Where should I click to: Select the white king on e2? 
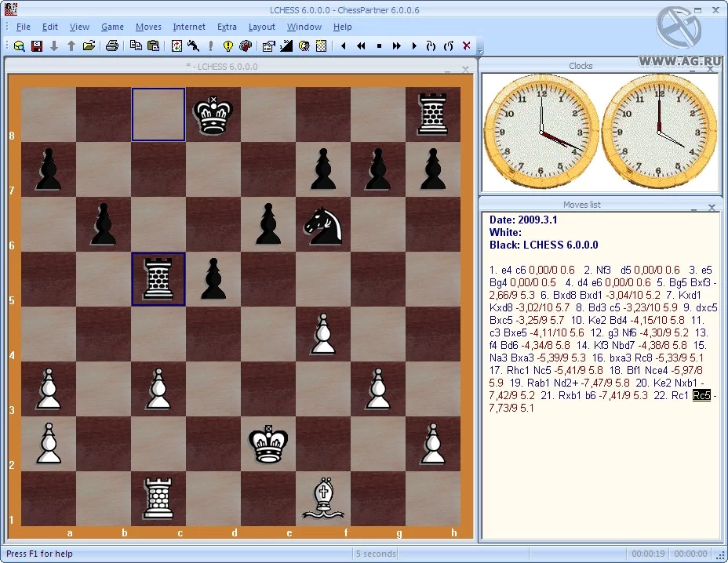point(268,443)
